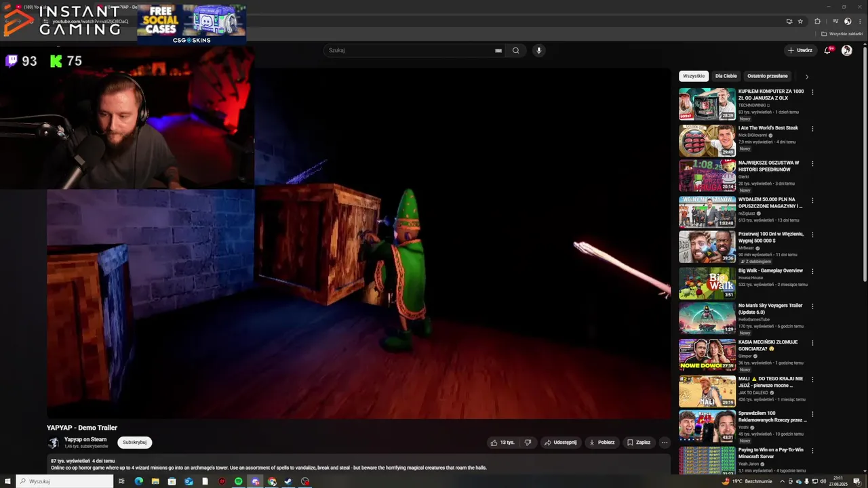868x488 pixels.
Task: Open YouTube account avatar menu
Action: [x=846, y=50]
